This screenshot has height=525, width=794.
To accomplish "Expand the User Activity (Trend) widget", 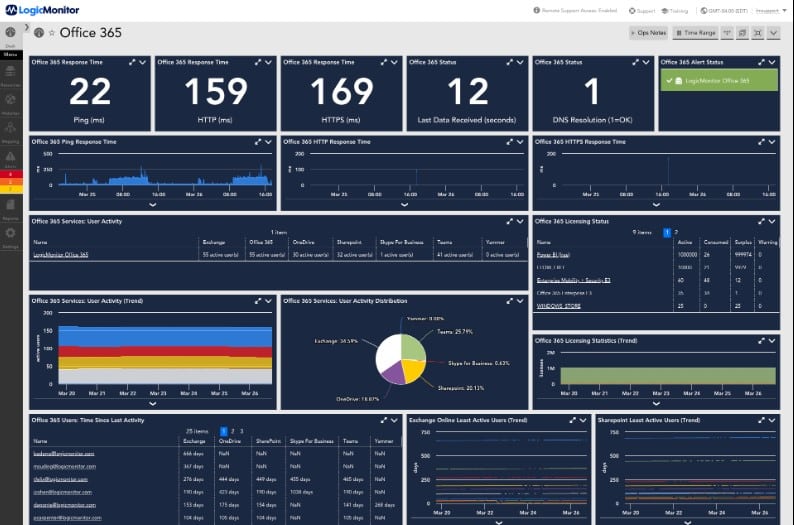I will point(258,301).
